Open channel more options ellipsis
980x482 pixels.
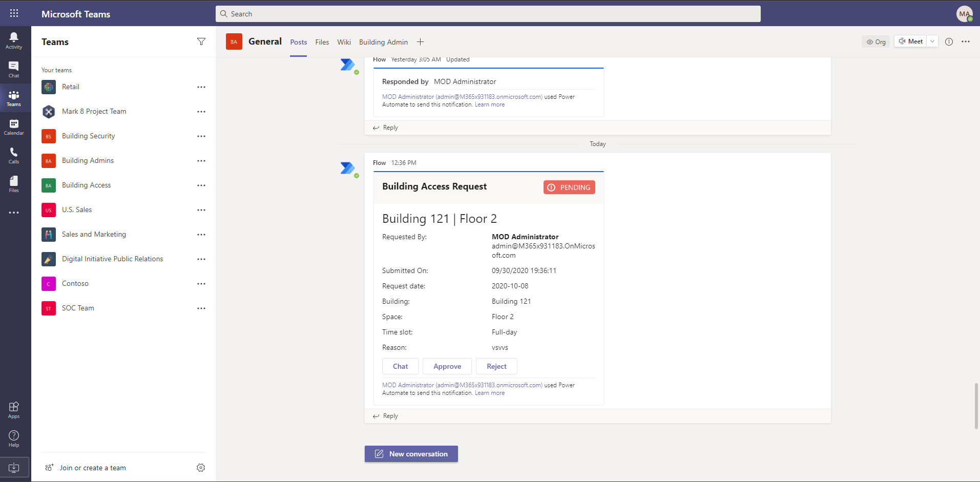pos(966,41)
